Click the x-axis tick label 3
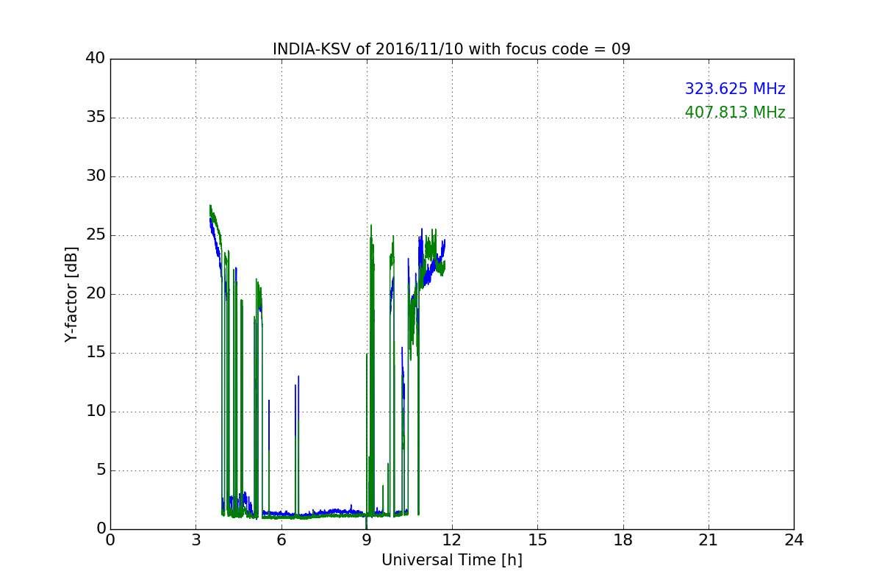The width and height of the screenshot is (882, 588). [196, 540]
